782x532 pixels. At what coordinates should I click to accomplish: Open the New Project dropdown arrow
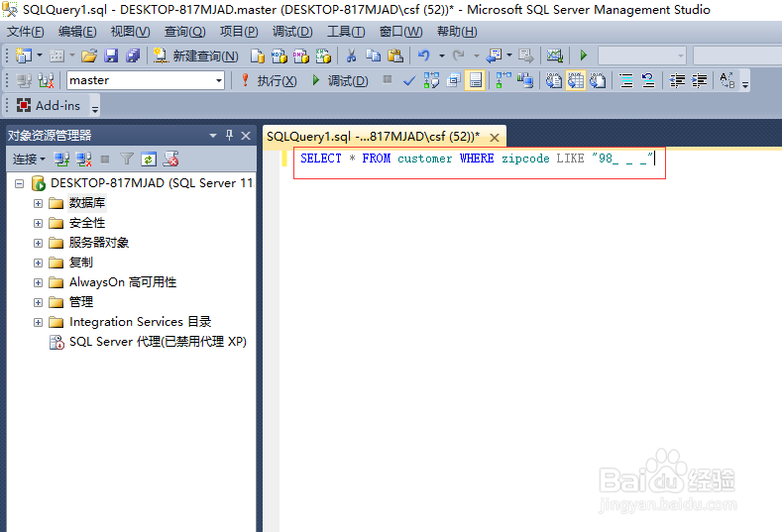click(40, 55)
